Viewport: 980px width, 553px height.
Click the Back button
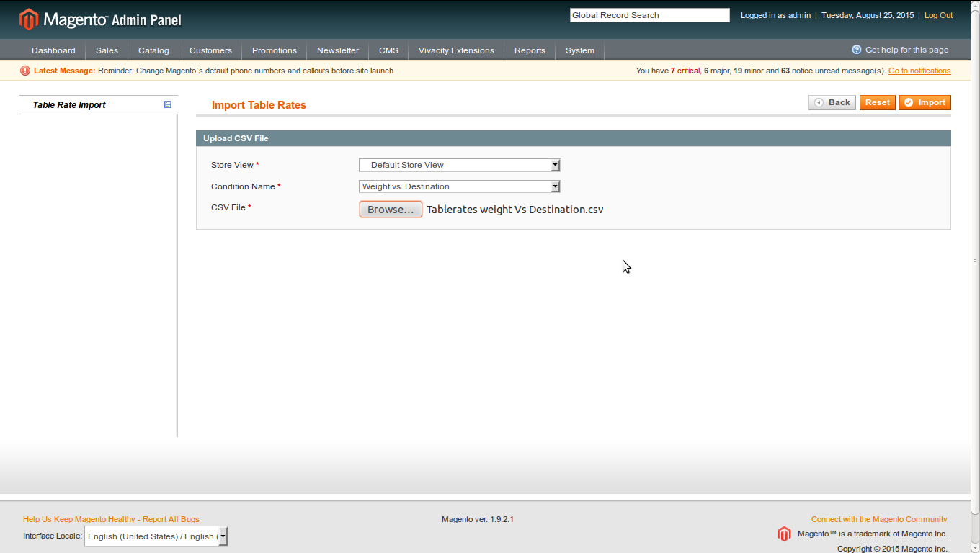[832, 102]
